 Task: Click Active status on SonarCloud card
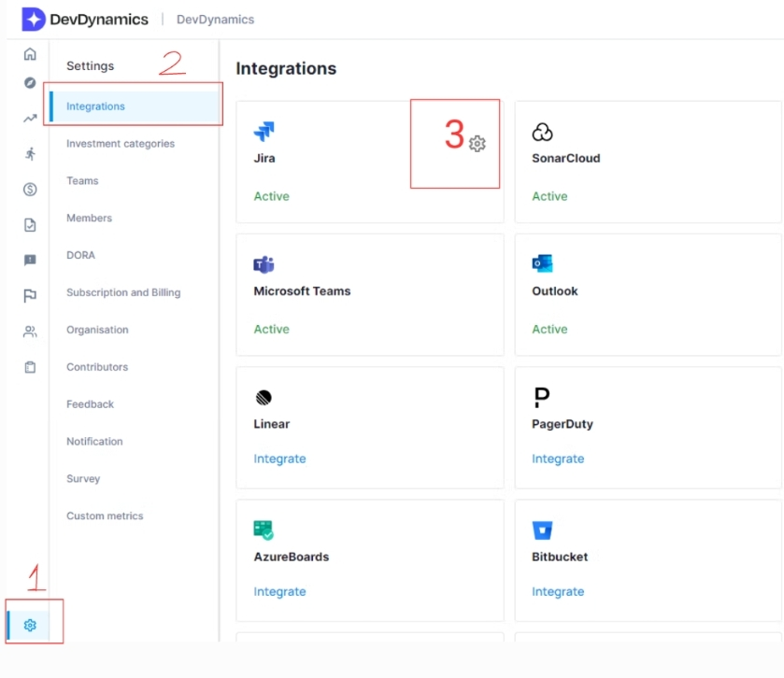(549, 196)
